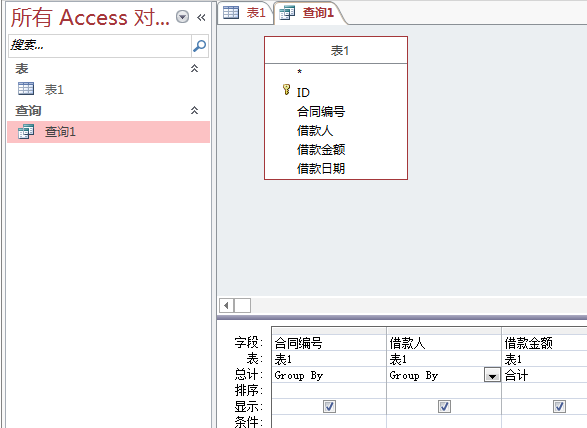Uncheck the show box for 合同编号 column
Viewport: 587px width, 428px height.
coord(329,406)
